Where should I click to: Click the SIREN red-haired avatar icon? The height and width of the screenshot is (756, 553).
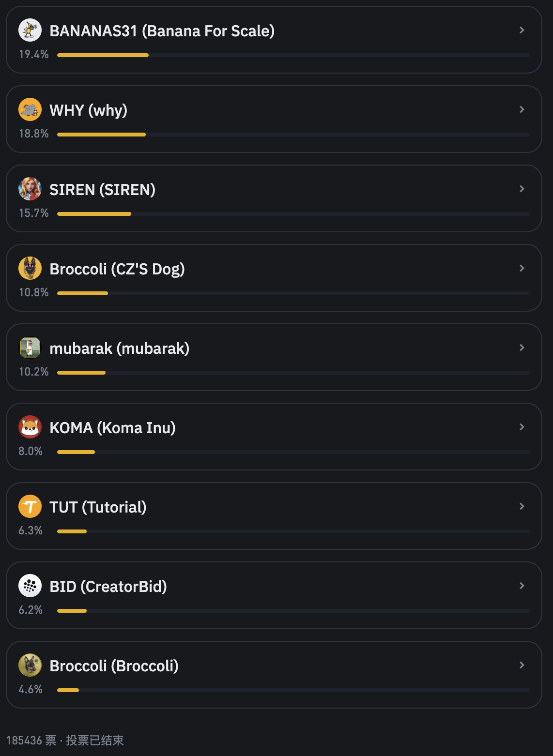pos(30,189)
